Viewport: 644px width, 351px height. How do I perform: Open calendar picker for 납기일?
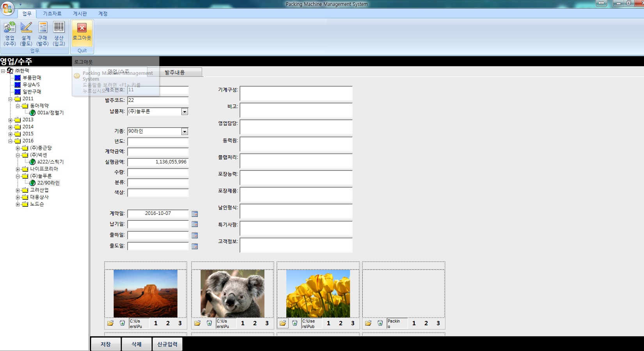click(195, 224)
